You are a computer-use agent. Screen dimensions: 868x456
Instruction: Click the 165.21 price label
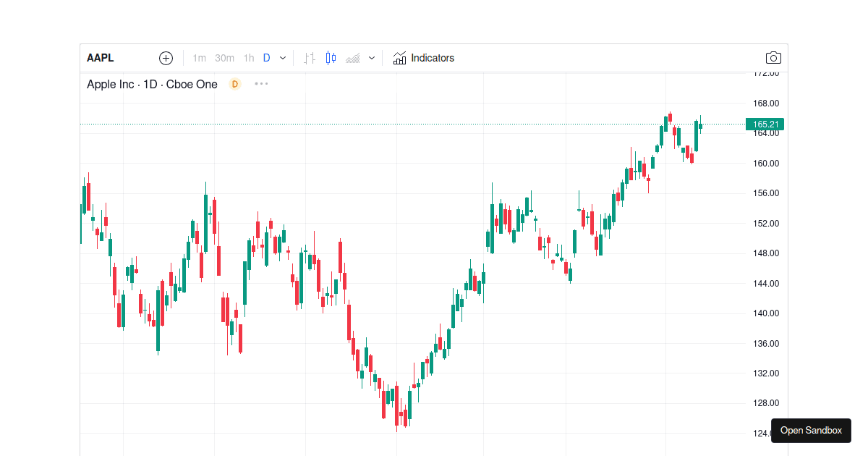pos(765,124)
